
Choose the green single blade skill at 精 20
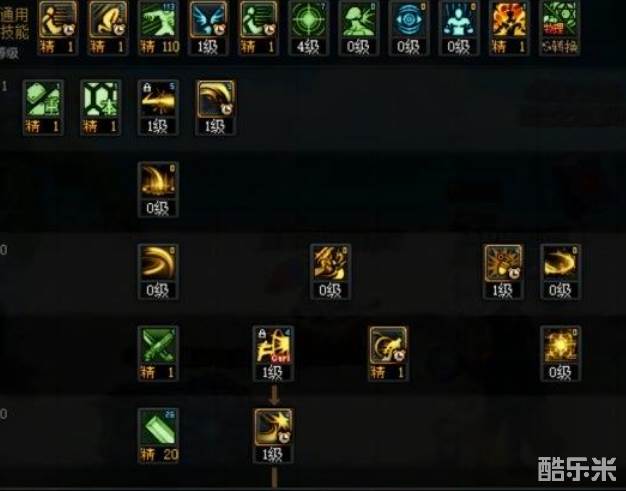click(x=158, y=428)
